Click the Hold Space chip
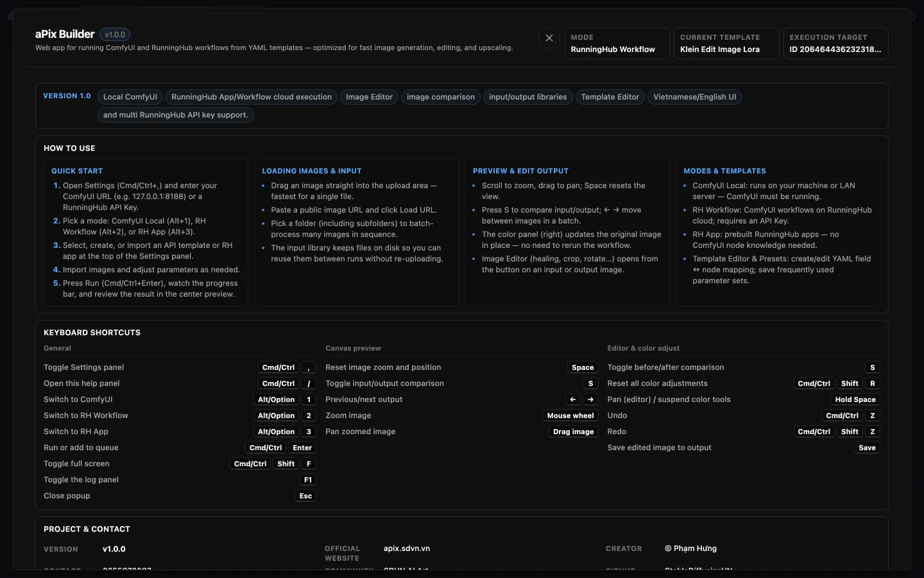 [x=855, y=399]
